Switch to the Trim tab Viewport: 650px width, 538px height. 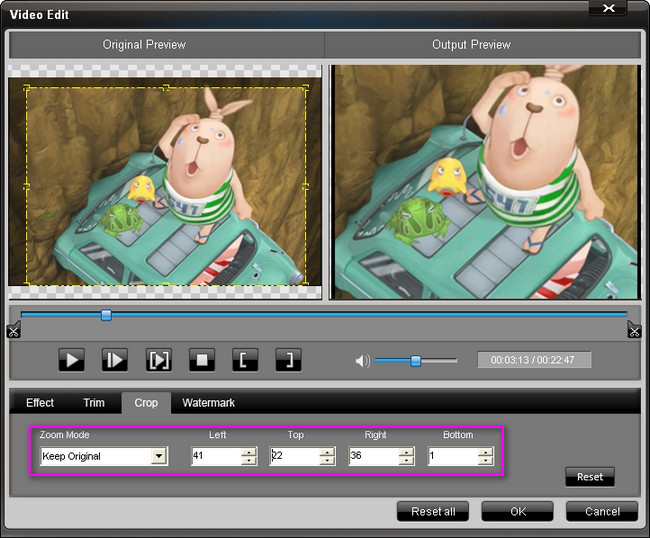(94, 403)
